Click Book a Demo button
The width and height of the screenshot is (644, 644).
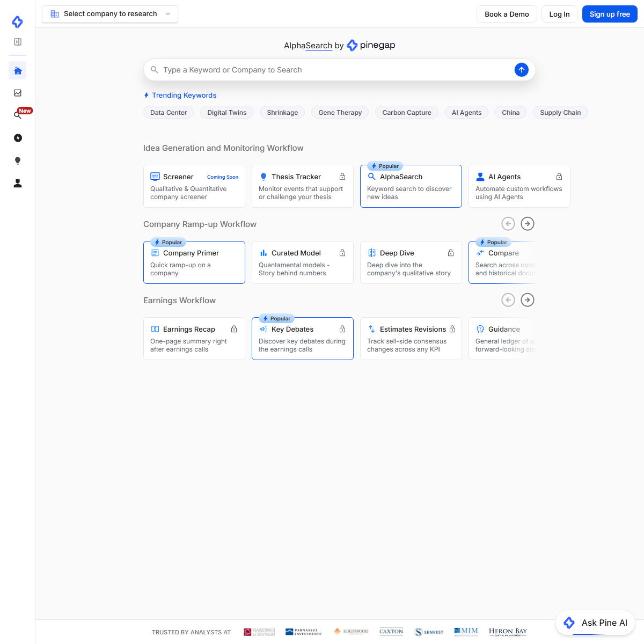(507, 14)
